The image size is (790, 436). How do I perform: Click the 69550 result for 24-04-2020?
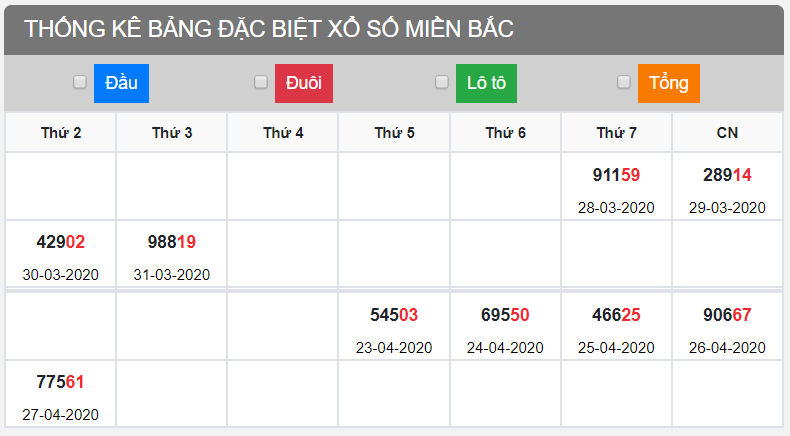[x=505, y=315]
